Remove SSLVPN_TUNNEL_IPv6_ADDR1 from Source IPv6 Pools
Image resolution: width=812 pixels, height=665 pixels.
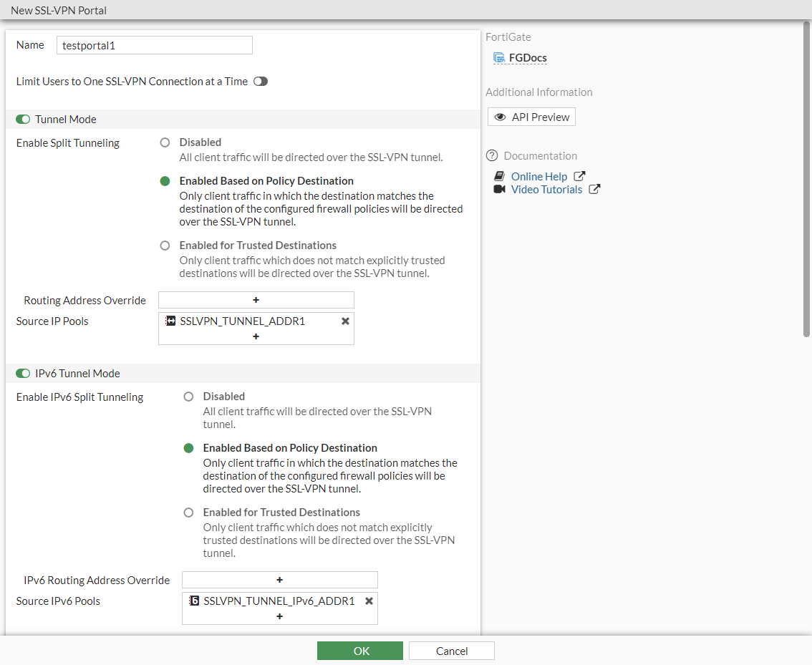tap(369, 601)
